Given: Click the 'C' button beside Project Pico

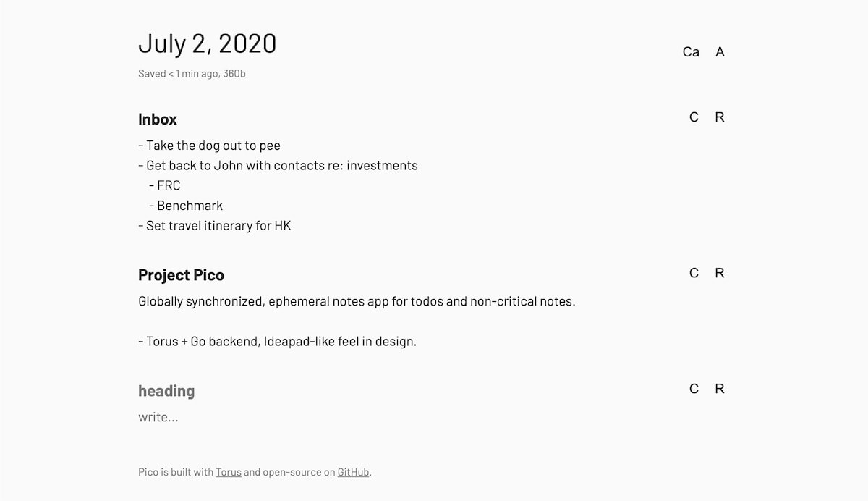Looking at the screenshot, I should (x=694, y=273).
